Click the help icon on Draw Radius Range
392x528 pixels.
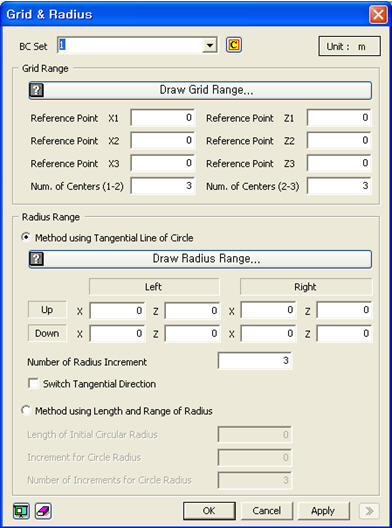(x=37, y=259)
